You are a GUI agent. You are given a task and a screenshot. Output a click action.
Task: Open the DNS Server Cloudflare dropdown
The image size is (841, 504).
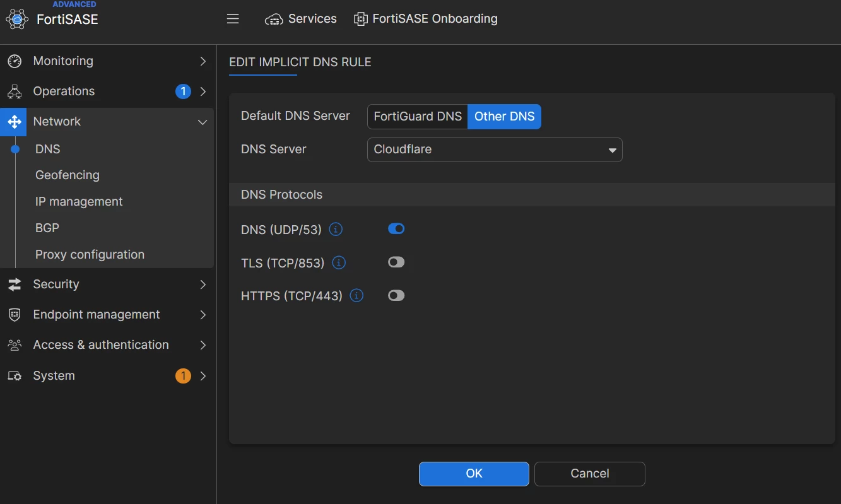(495, 150)
